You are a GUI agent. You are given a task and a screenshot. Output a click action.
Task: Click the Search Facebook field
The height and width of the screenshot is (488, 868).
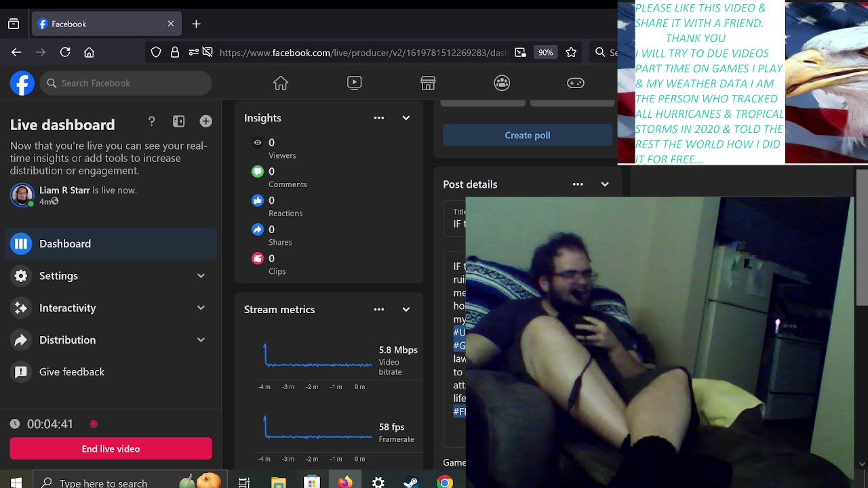(125, 83)
